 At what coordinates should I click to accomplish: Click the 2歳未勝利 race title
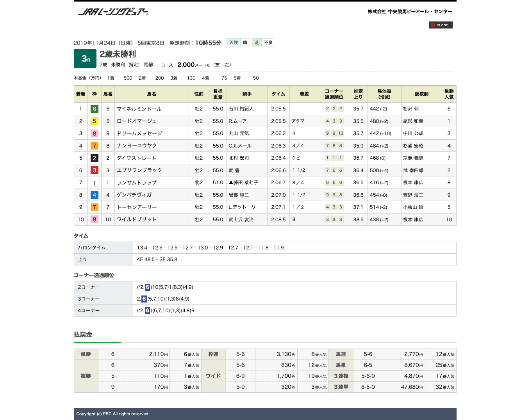[x=118, y=54]
